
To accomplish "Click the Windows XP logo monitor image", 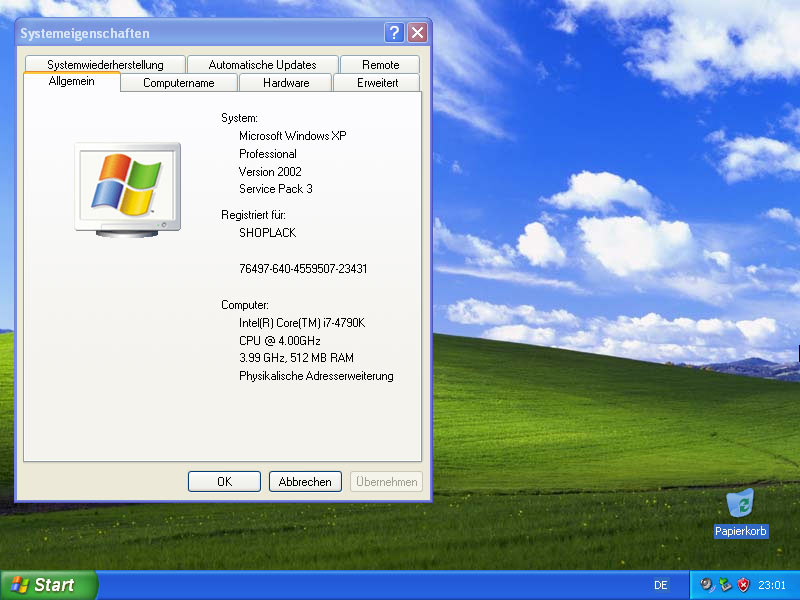I will pos(128,190).
